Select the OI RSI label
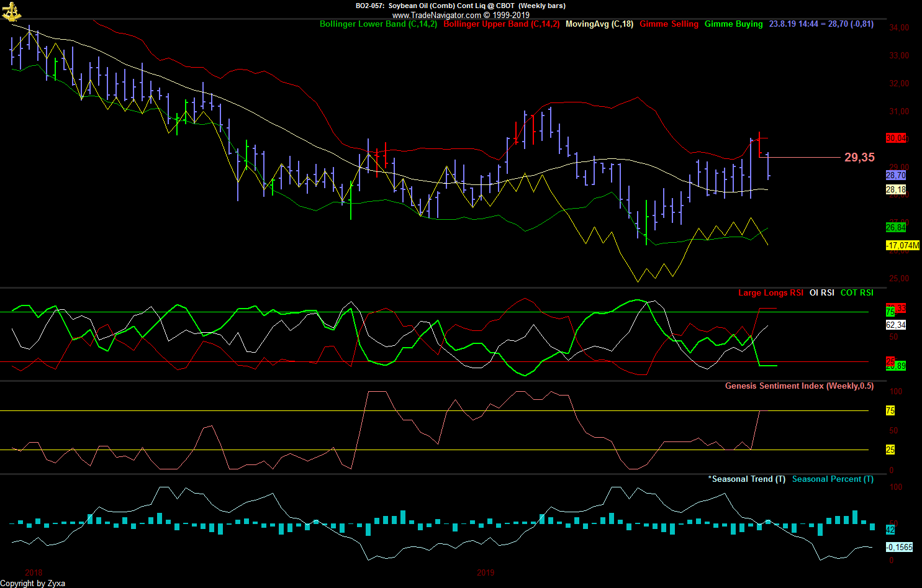 pyautogui.click(x=821, y=292)
